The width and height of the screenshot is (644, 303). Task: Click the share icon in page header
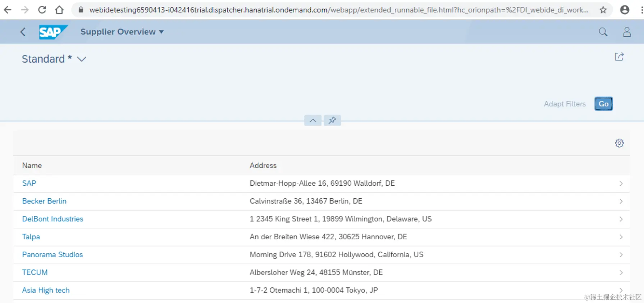click(x=619, y=56)
